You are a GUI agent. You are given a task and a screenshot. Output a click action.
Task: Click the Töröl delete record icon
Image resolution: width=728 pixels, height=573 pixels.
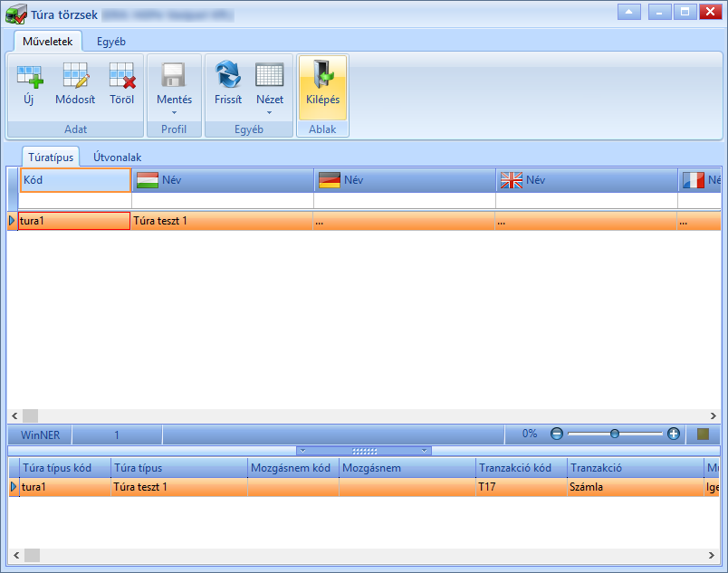click(x=122, y=76)
